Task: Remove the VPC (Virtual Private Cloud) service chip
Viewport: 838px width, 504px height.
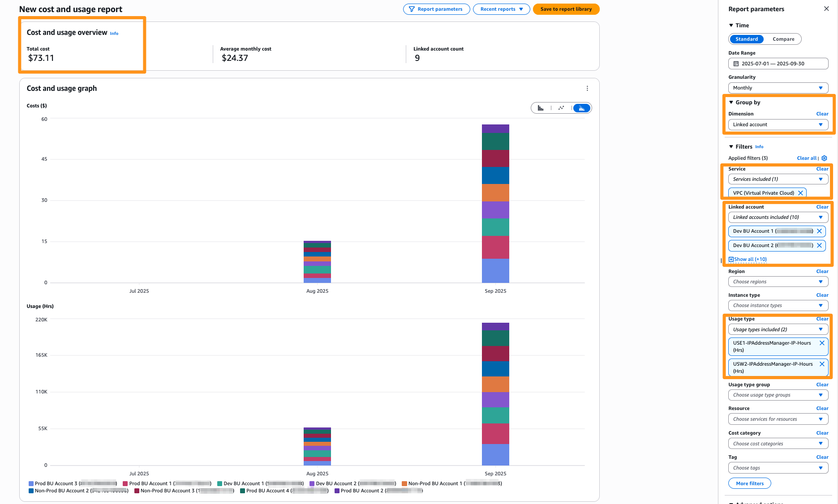Action: click(x=801, y=192)
